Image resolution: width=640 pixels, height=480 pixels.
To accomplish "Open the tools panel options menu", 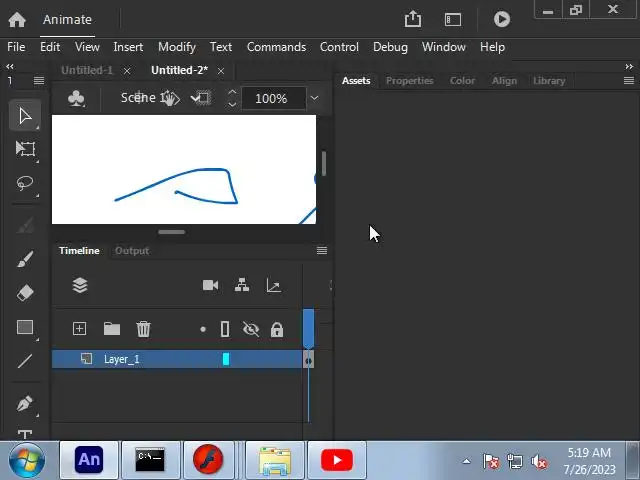I will (x=39, y=81).
